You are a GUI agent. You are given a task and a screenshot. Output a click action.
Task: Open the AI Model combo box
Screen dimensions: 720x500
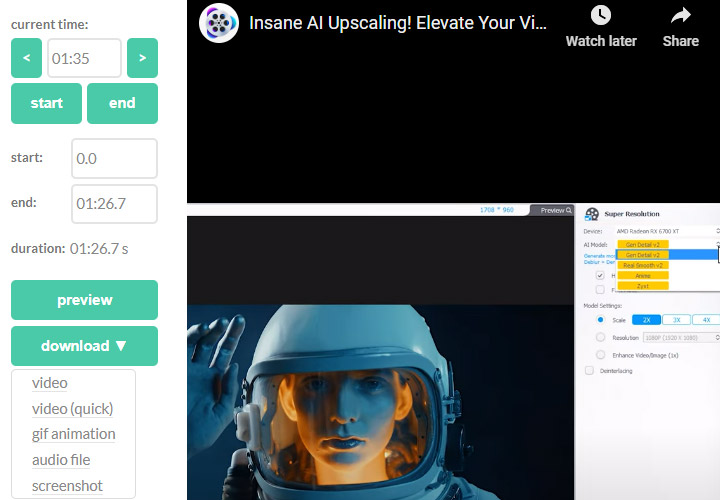[667, 244]
